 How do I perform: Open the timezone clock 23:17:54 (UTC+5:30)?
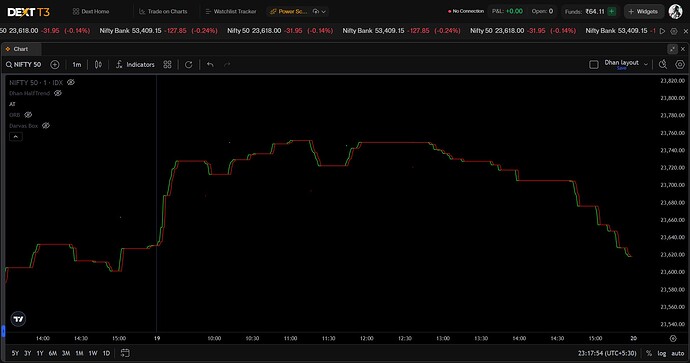coord(607,353)
